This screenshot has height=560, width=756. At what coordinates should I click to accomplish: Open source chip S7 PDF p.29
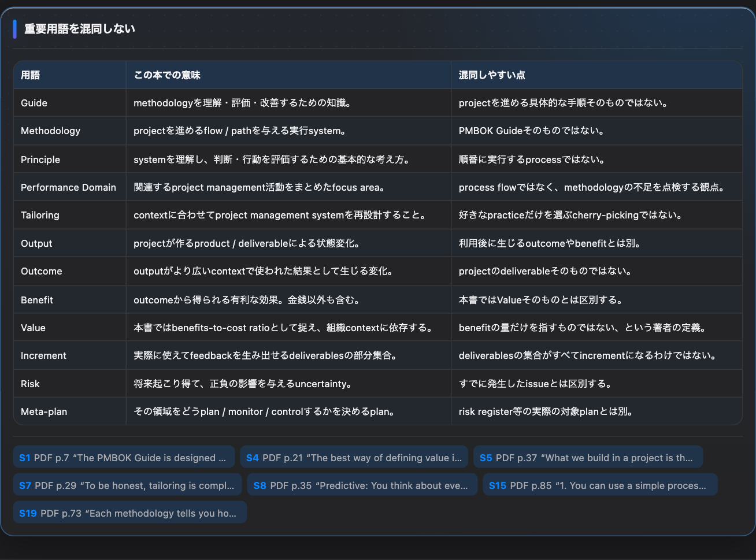tap(127, 485)
